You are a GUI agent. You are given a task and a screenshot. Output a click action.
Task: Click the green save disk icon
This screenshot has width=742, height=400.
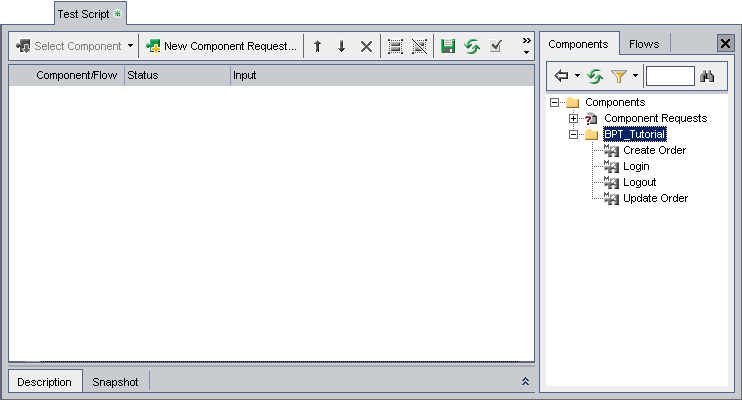tap(448, 46)
